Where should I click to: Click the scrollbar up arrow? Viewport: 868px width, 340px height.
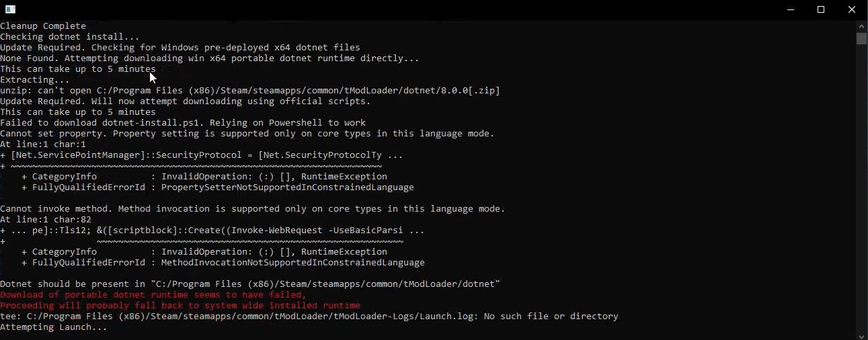point(861,25)
